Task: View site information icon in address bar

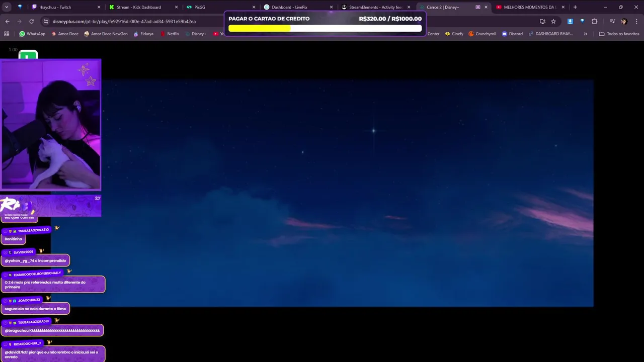Action: (x=46, y=21)
